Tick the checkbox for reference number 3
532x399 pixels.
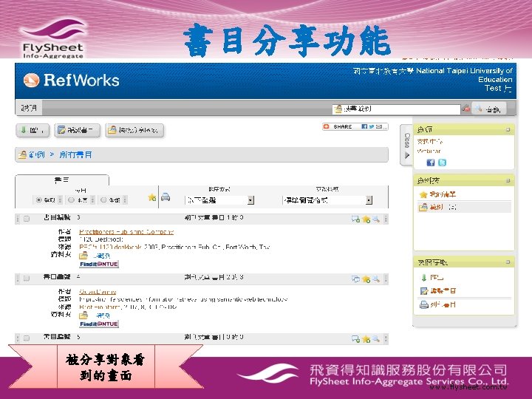pos(27,219)
